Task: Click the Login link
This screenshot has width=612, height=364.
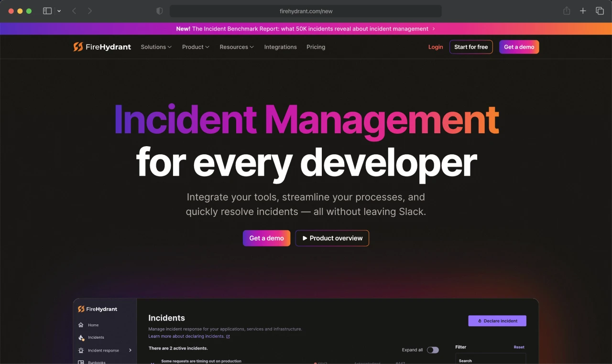Action: click(x=435, y=47)
